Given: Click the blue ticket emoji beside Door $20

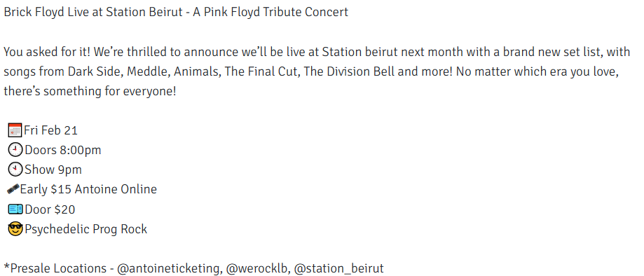Looking at the screenshot, I should (x=15, y=209).
